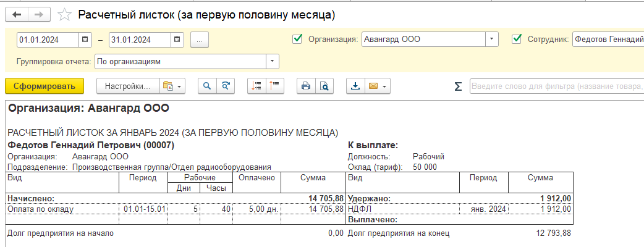The height and width of the screenshot is (247, 644).
Task: Click the magnifier search icon in toolbar
Action: (x=208, y=86)
